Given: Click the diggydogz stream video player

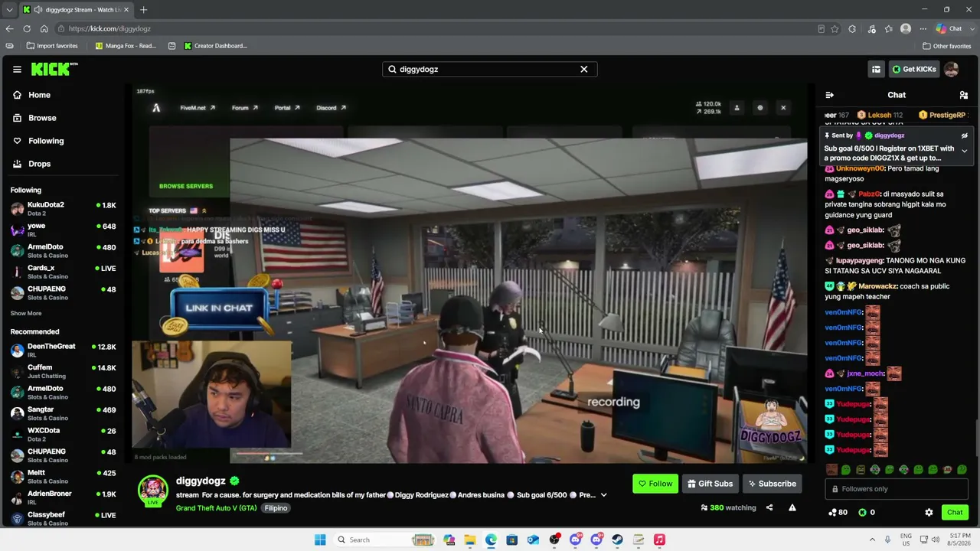Looking at the screenshot, I should pyautogui.click(x=470, y=274).
